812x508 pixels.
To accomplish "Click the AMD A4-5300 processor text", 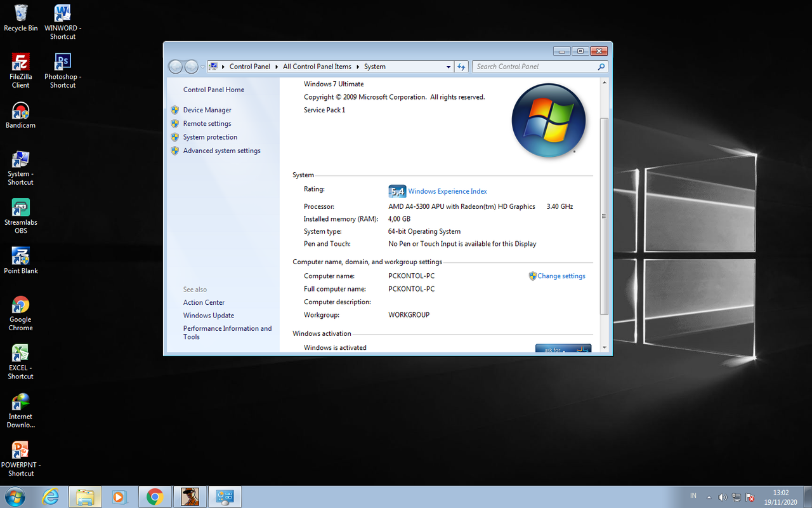I will click(462, 206).
